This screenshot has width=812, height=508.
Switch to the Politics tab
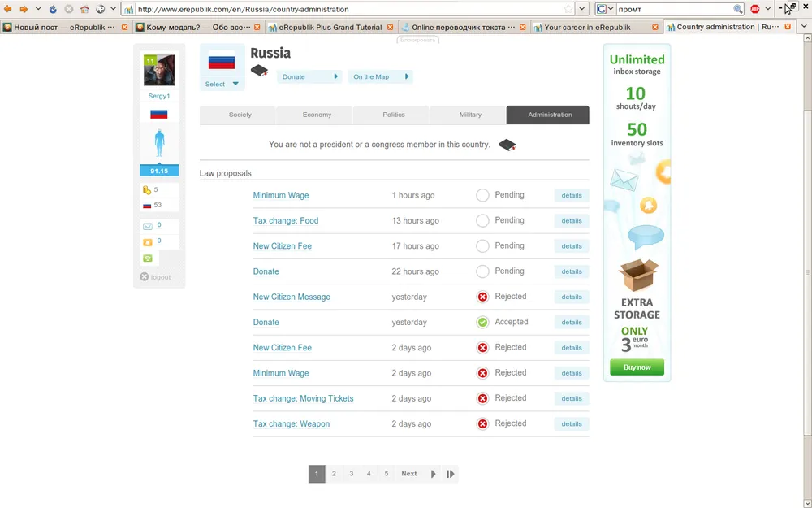pyautogui.click(x=391, y=115)
